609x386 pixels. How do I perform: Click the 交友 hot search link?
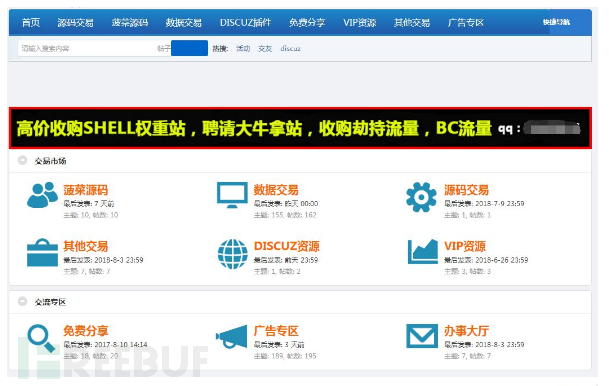pyautogui.click(x=265, y=49)
